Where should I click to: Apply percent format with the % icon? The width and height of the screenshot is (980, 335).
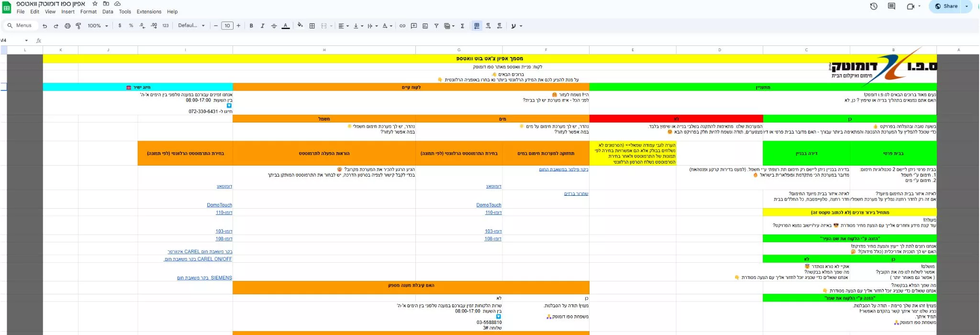point(131,26)
